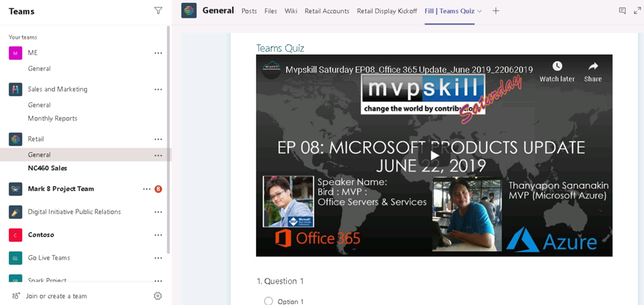Switch to the Posts tab
This screenshot has width=644, height=305.
click(x=249, y=11)
